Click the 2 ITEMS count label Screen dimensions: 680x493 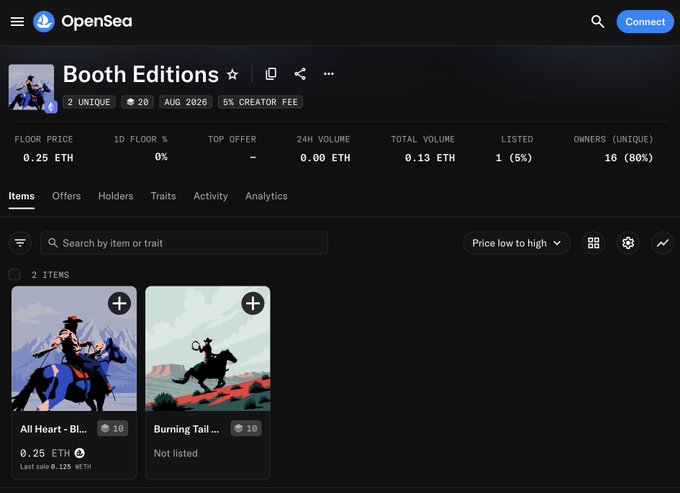coord(50,275)
